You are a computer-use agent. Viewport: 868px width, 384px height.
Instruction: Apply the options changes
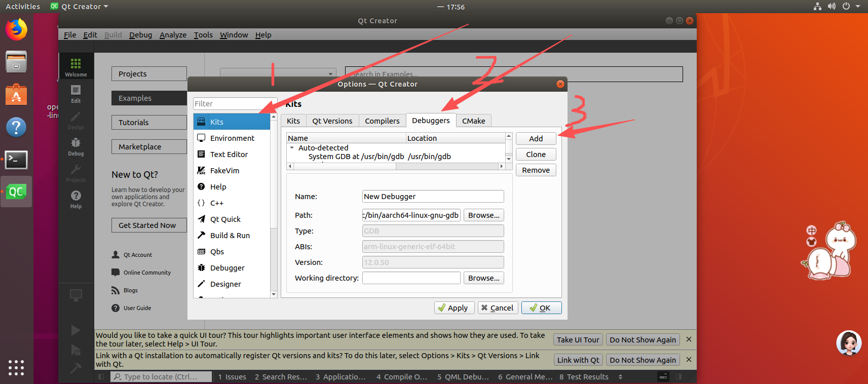coord(455,308)
